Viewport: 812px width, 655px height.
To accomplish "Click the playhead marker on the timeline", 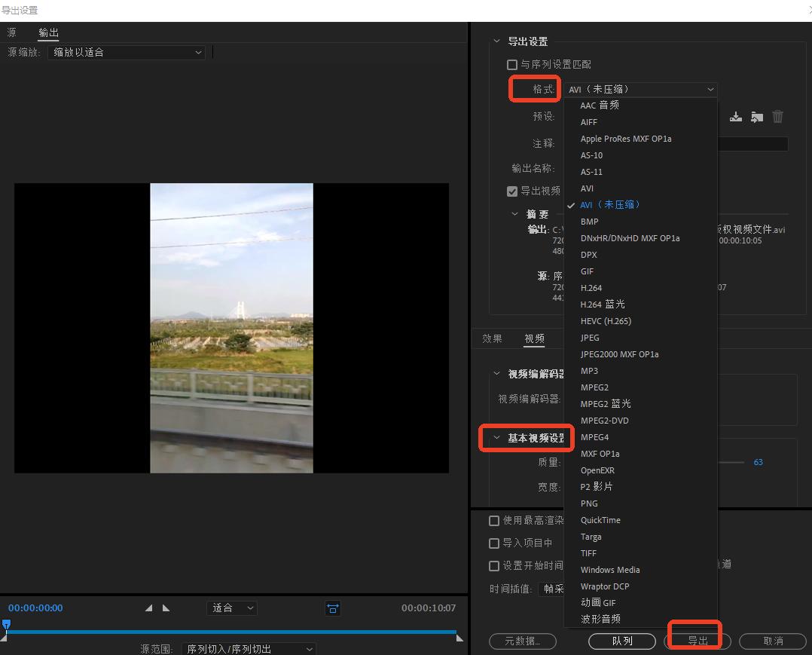I will point(7,625).
